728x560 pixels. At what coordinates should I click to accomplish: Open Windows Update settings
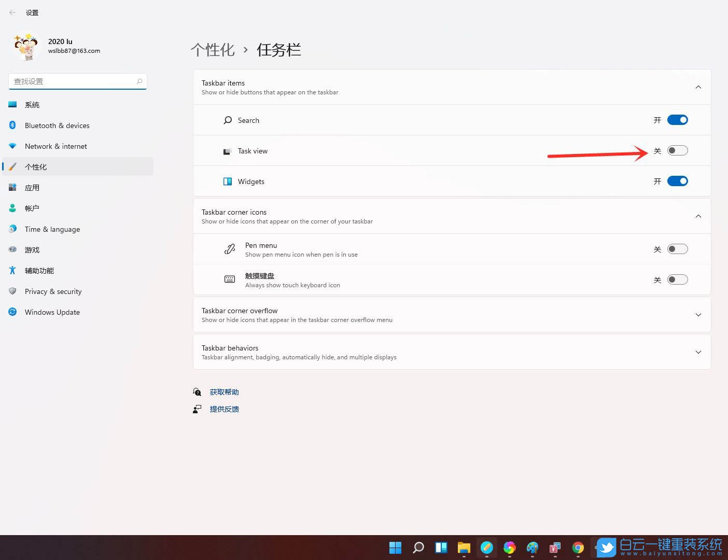point(52,312)
